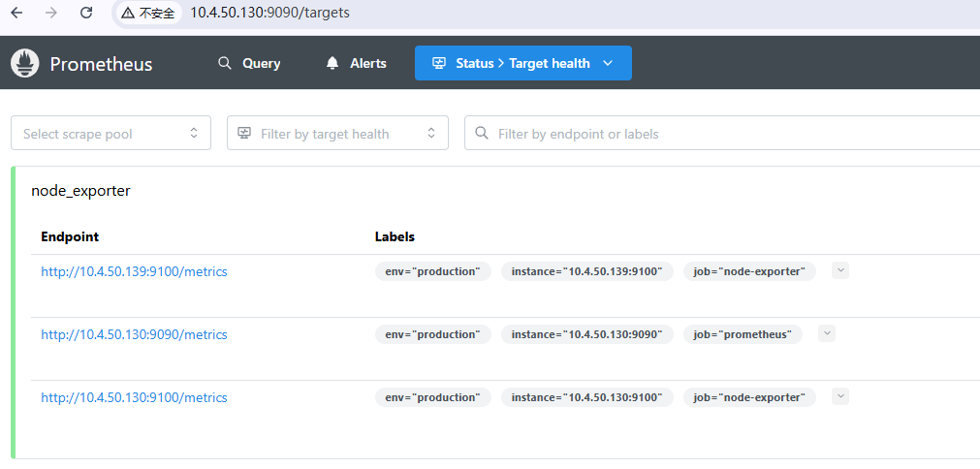980x469 pixels.
Task: Click env label in 10.4.50.130:9100 row
Action: click(433, 398)
